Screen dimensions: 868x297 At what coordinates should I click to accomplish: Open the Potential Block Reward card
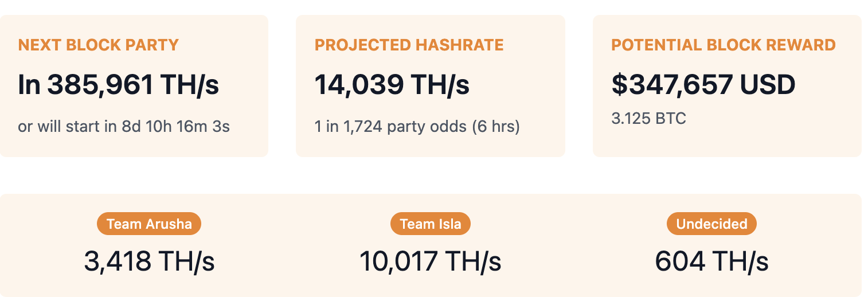pos(727,85)
